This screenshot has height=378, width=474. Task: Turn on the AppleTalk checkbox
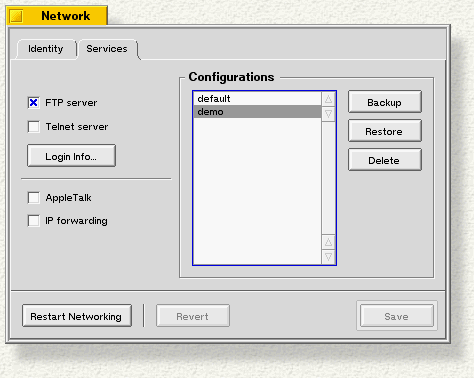(x=34, y=198)
